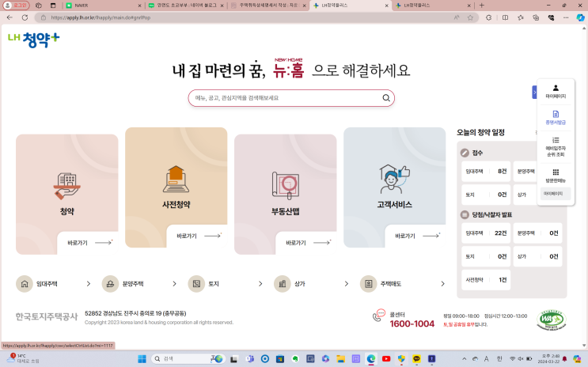The height and width of the screenshot is (367, 588).
Task: Expand the 임대주택 chevron arrow
Action: [89, 284]
